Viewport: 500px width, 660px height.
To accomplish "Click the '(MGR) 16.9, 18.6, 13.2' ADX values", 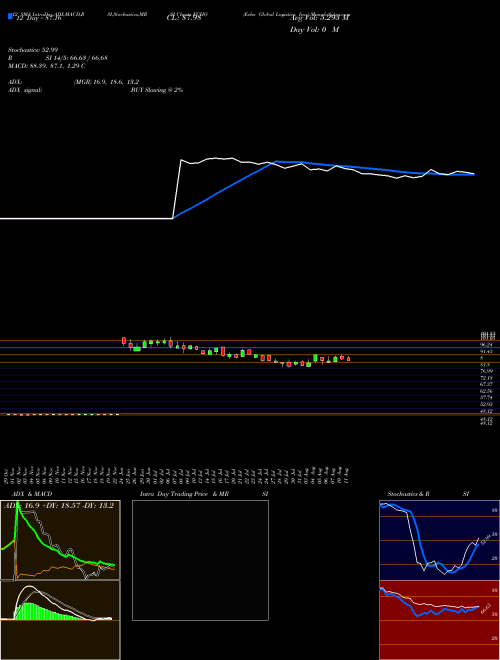I will [106, 82].
